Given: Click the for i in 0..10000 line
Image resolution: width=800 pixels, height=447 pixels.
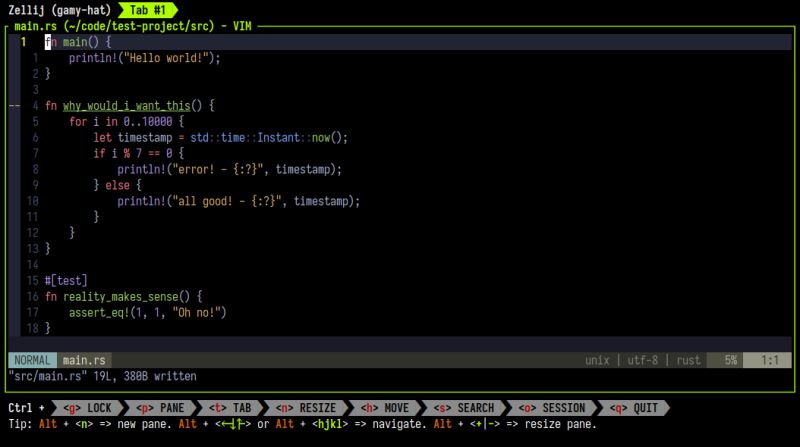Looking at the screenshot, I should pos(127,121).
